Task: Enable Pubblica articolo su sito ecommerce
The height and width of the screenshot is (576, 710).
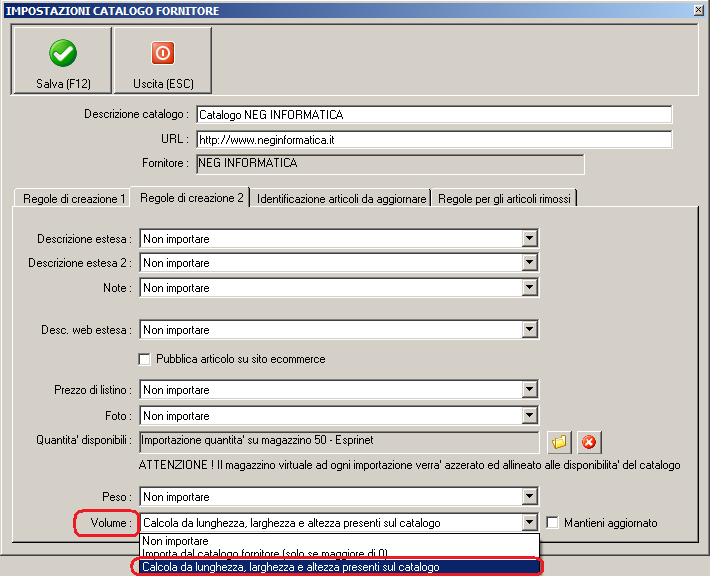Action: coord(144,359)
